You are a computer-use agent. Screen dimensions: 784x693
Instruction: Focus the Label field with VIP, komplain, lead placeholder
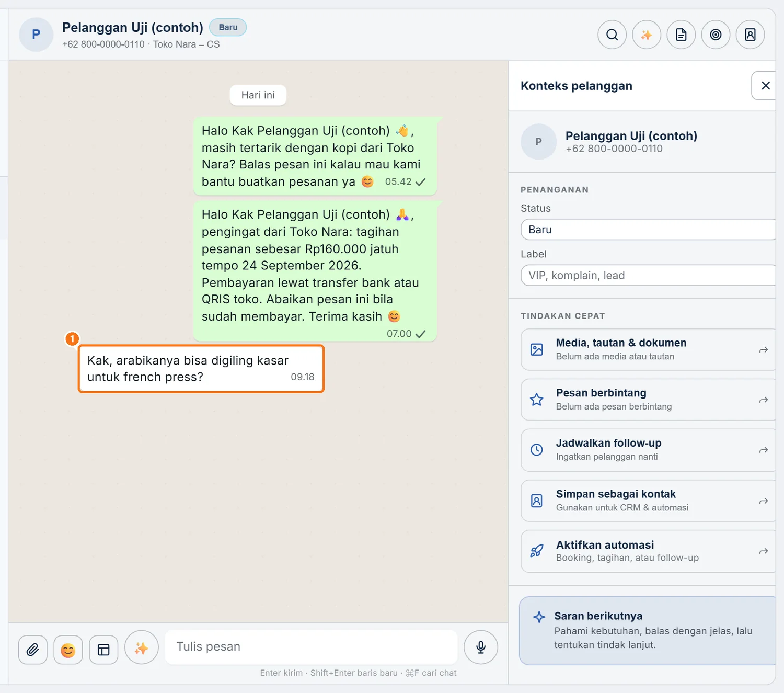pos(648,275)
